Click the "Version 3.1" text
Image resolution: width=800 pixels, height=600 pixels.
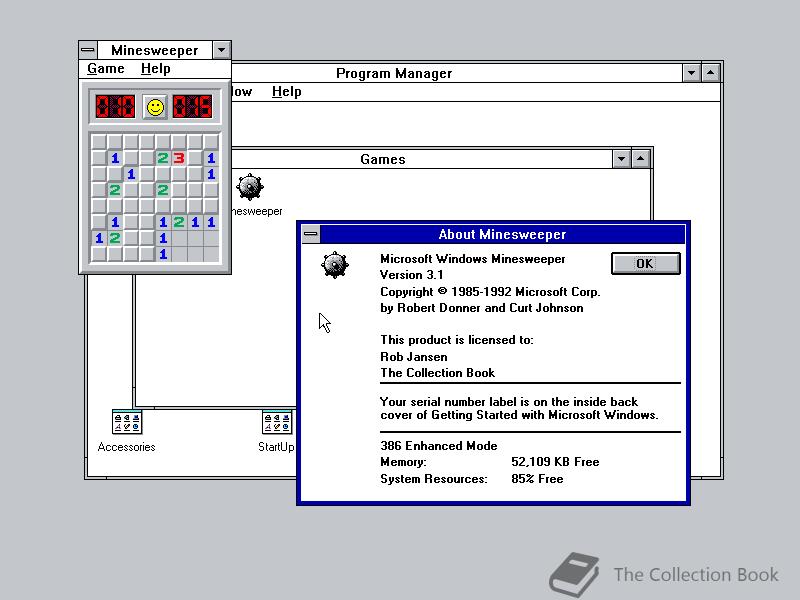pos(412,275)
